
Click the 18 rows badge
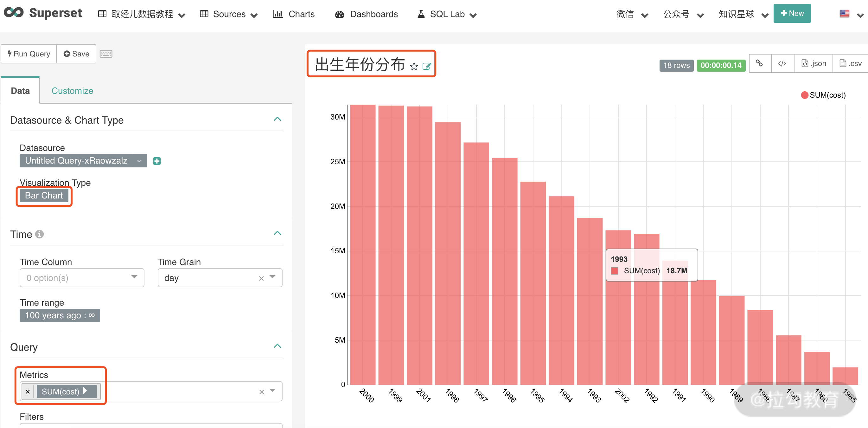coord(676,65)
